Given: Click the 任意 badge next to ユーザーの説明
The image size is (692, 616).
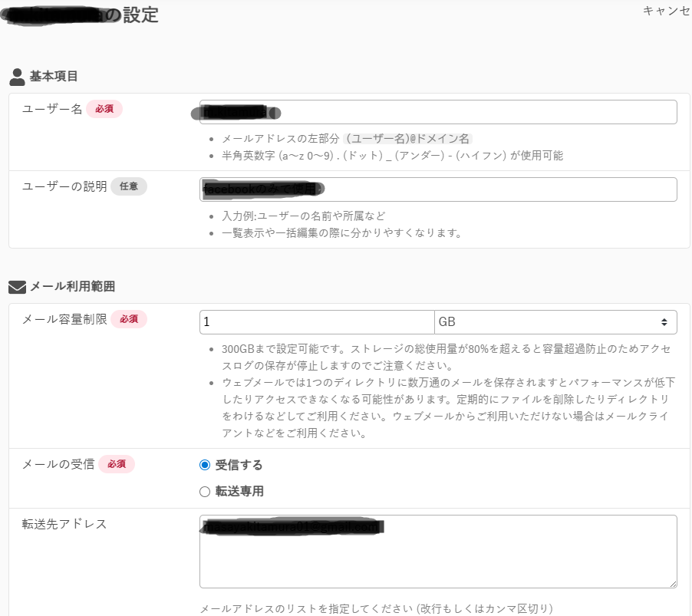Looking at the screenshot, I should (128, 186).
